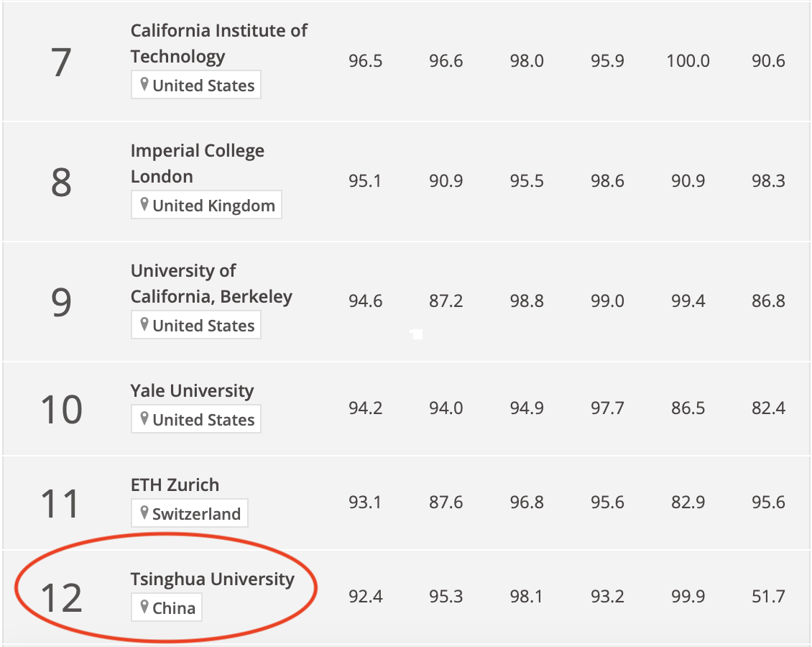Select the Switzerland country tag
This screenshot has height=647, width=812.
click(190, 513)
